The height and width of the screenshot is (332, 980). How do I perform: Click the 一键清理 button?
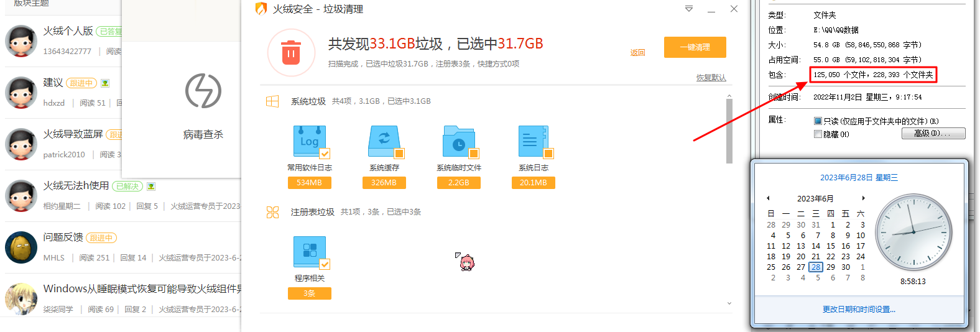click(695, 47)
